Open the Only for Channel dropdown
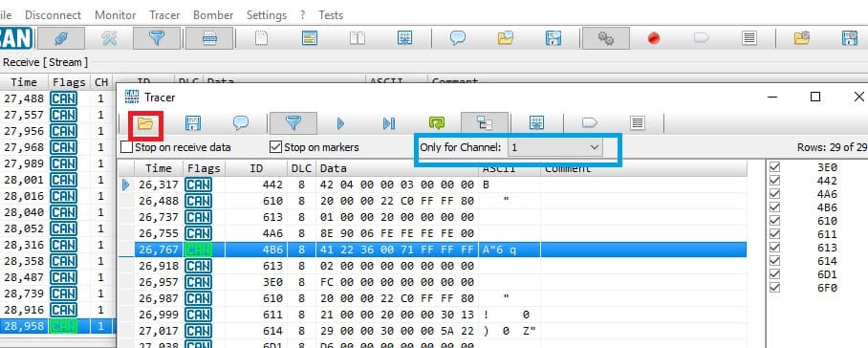 click(x=555, y=147)
